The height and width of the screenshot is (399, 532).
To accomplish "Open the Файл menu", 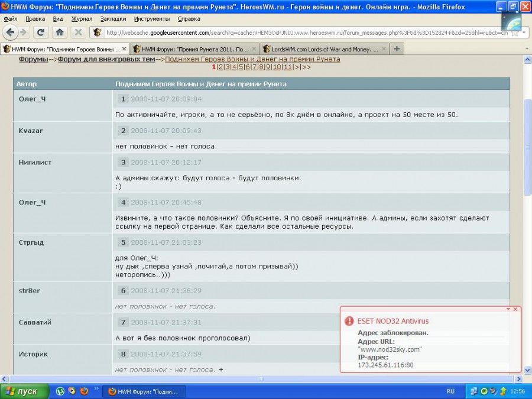I will (11, 19).
